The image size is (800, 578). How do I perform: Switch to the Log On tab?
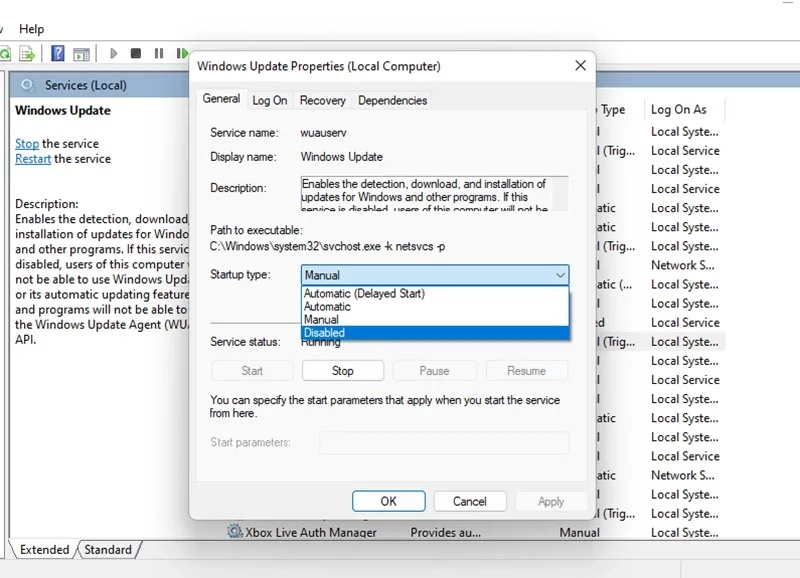269,100
